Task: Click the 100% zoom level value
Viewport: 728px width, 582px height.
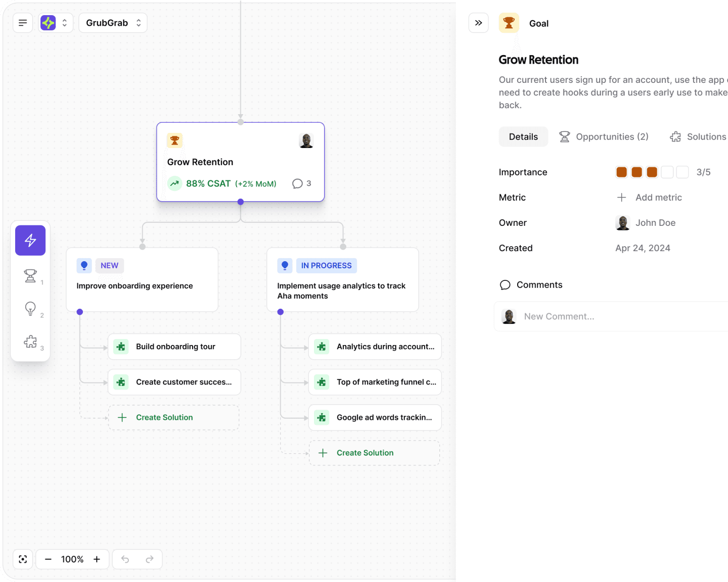Action: (72, 559)
